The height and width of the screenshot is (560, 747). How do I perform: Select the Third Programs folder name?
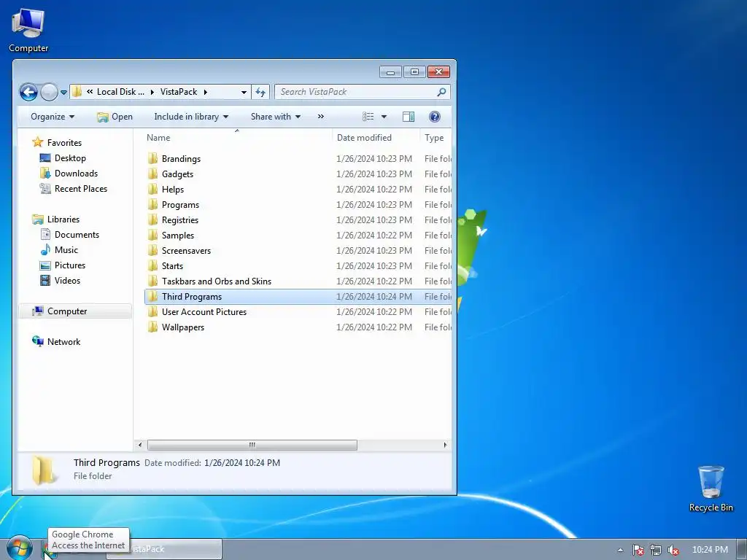(192, 296)
